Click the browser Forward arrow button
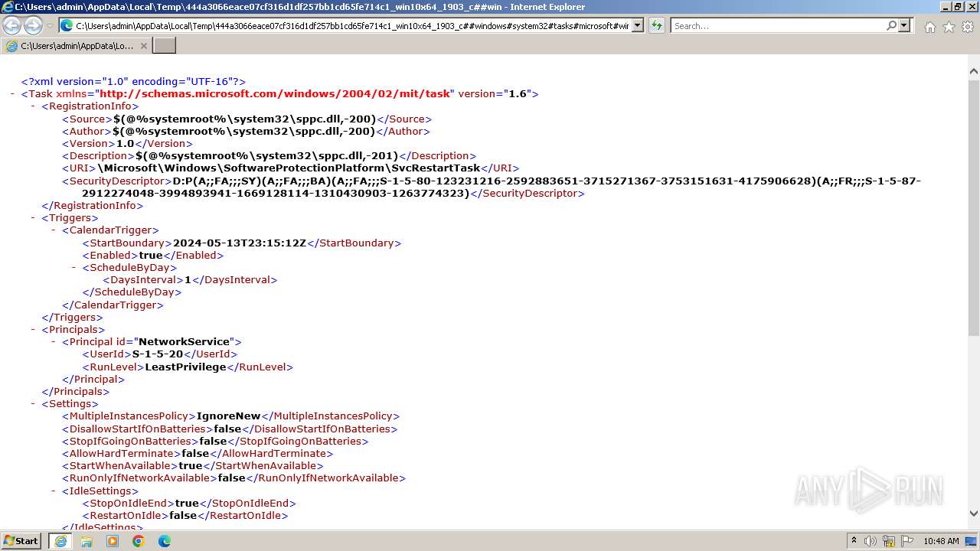Screen dimensions: 980x551 pos(33,25)
